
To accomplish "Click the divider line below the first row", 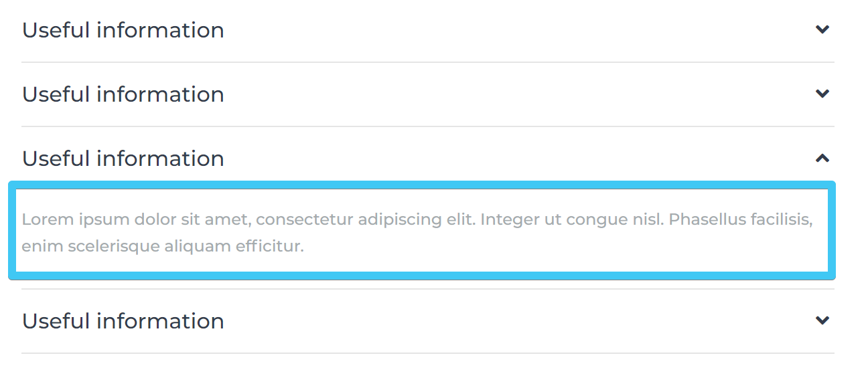I will [x=427, y=62].
